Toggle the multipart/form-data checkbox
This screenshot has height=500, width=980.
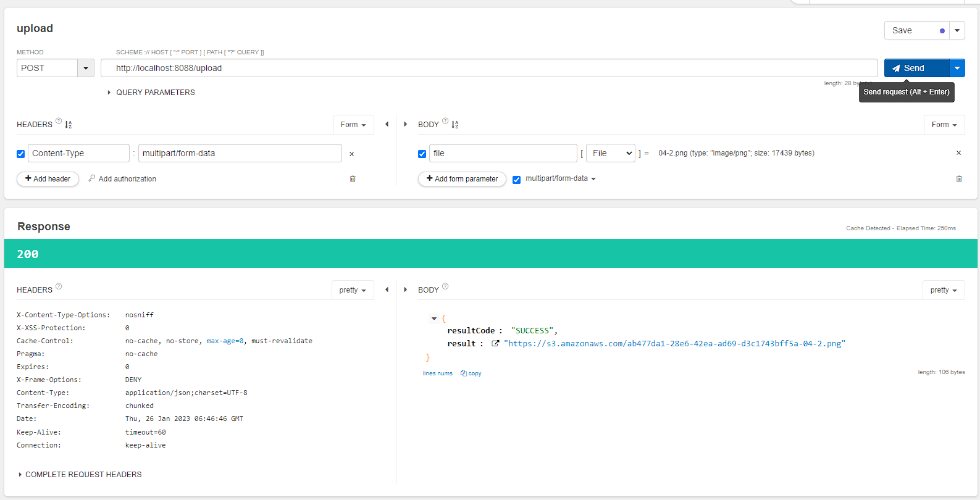pyautogui.click(x=516, y=180)
